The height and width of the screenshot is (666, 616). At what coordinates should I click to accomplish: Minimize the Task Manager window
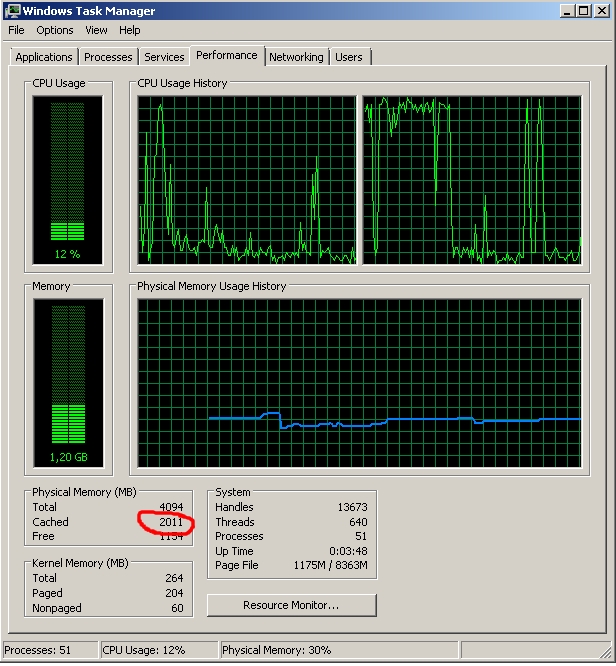tap(567, 11)
